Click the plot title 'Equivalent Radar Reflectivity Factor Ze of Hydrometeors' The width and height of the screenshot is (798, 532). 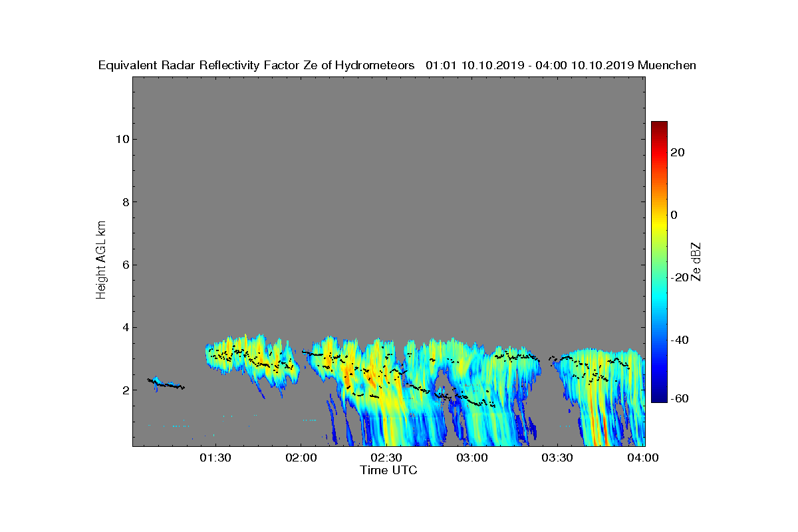[257, 65]
